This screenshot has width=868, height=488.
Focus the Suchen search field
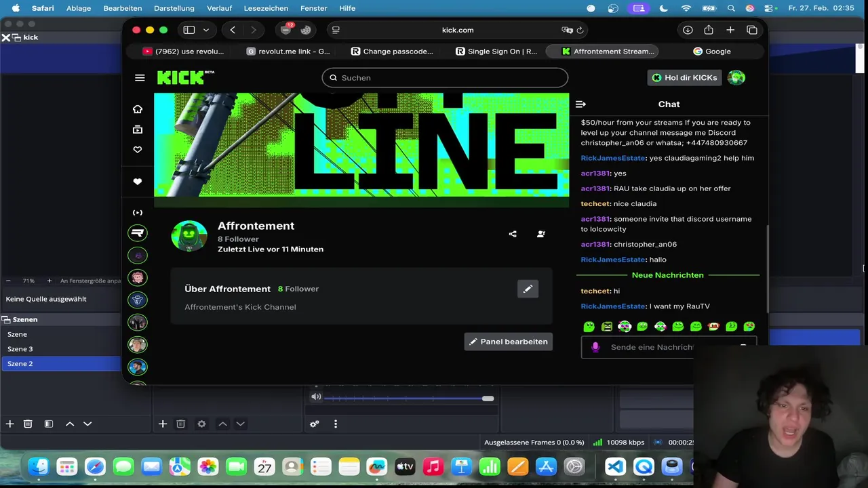coord(445,77)
